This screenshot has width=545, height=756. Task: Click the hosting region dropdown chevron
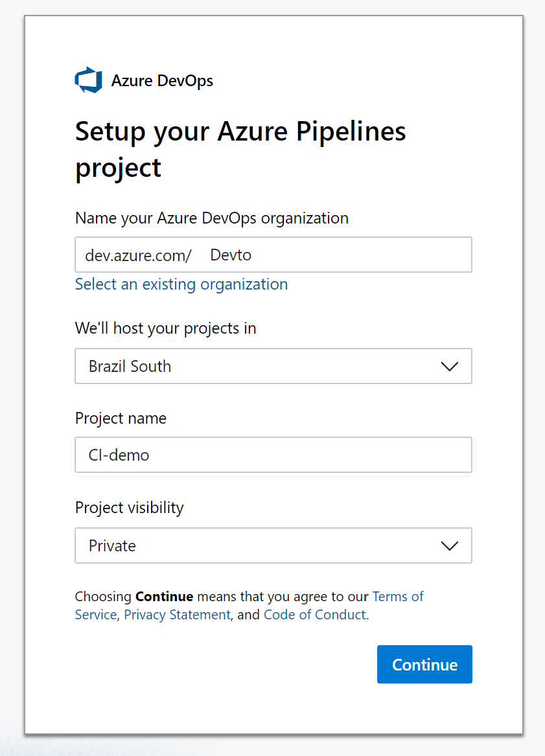click(450, 367)
